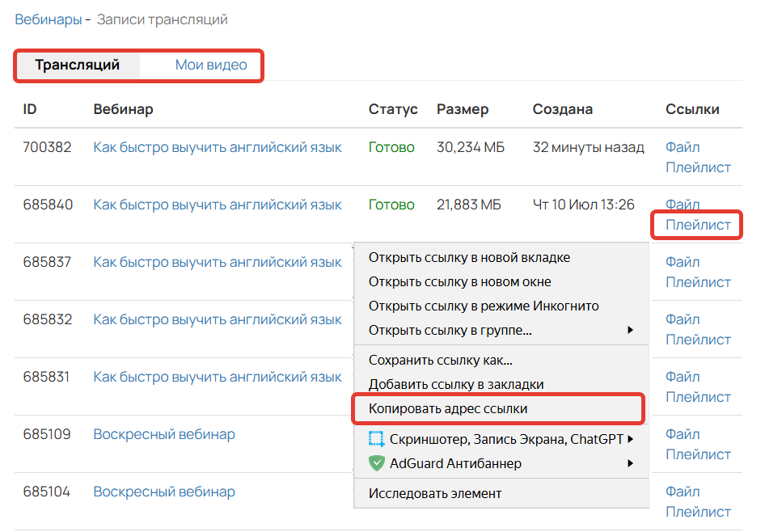782x532 pixels.
Task: Open link in Incognito mode
Action: (484, 306)
